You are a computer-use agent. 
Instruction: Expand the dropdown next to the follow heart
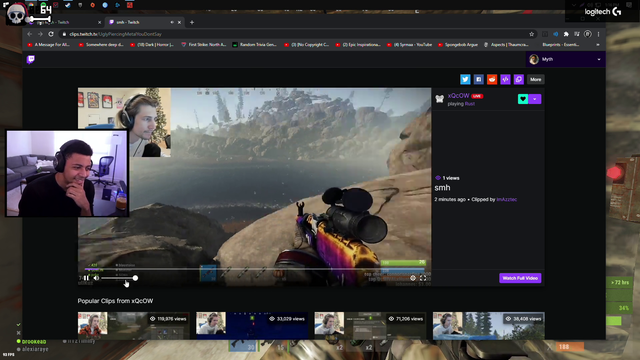535,99
